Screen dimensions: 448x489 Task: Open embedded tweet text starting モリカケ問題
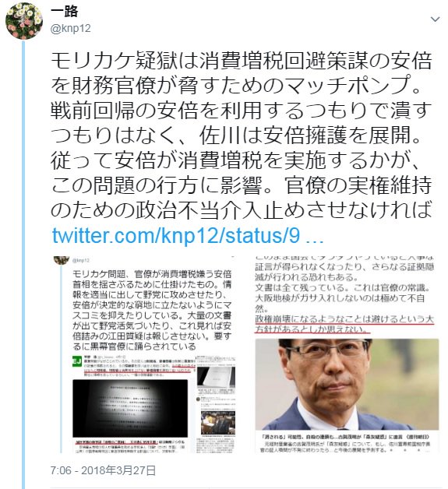(x=152, y=310)
